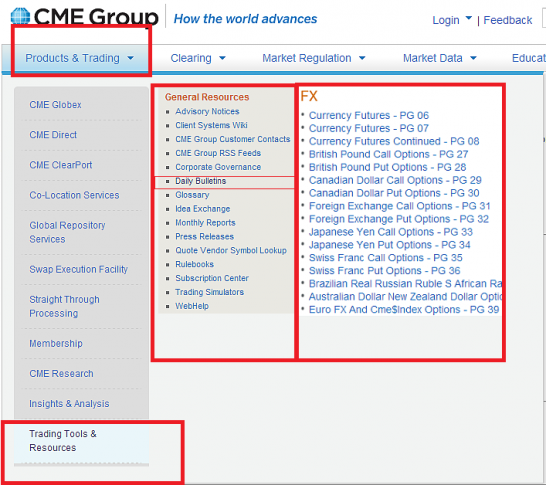Open Trading Simulators
Screen dimensions: 546x485
(x=209, y=292)
